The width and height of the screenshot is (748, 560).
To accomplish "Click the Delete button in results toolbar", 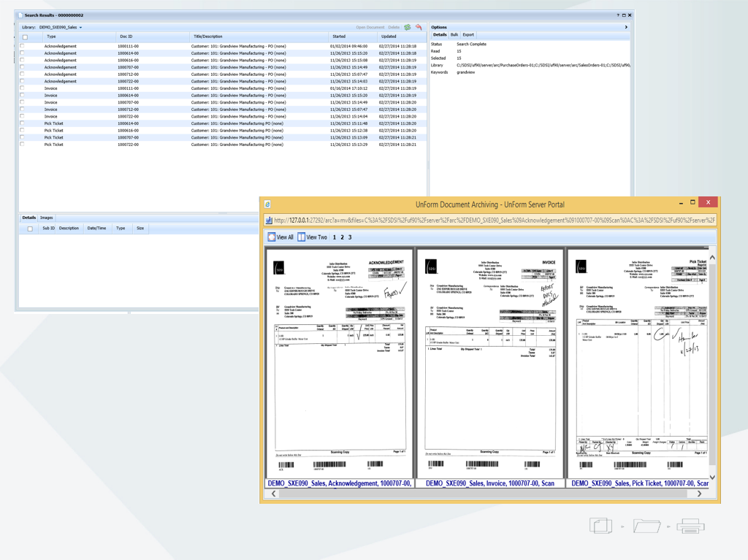I will [x=394, y=27].
